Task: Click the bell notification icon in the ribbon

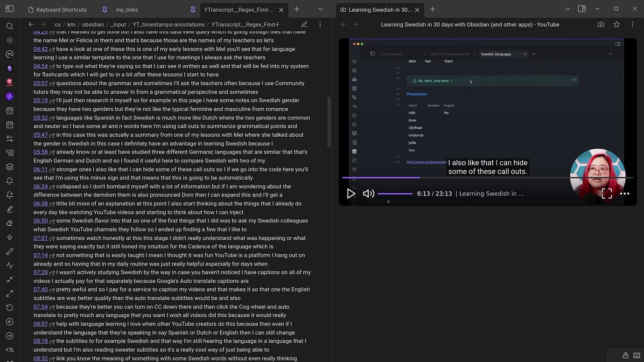Action: pyautogui.click(x=9, y=181)
